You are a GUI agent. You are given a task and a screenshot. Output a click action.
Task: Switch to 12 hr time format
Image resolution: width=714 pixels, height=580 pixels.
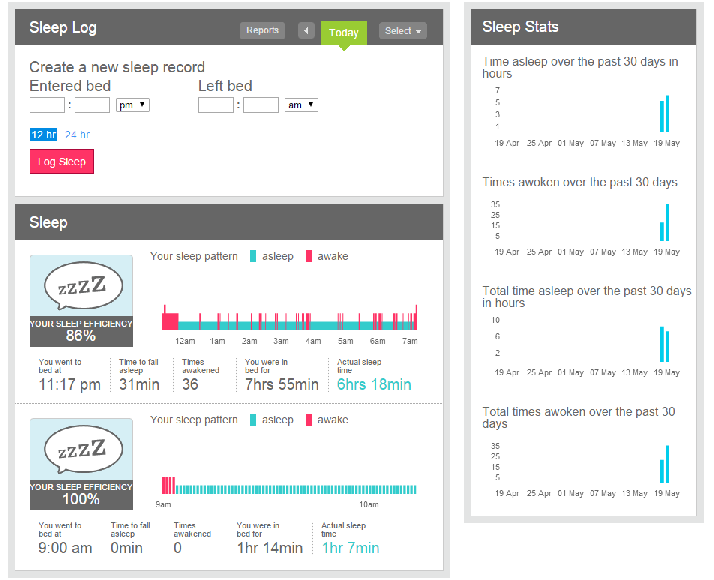tap(43, 135)
